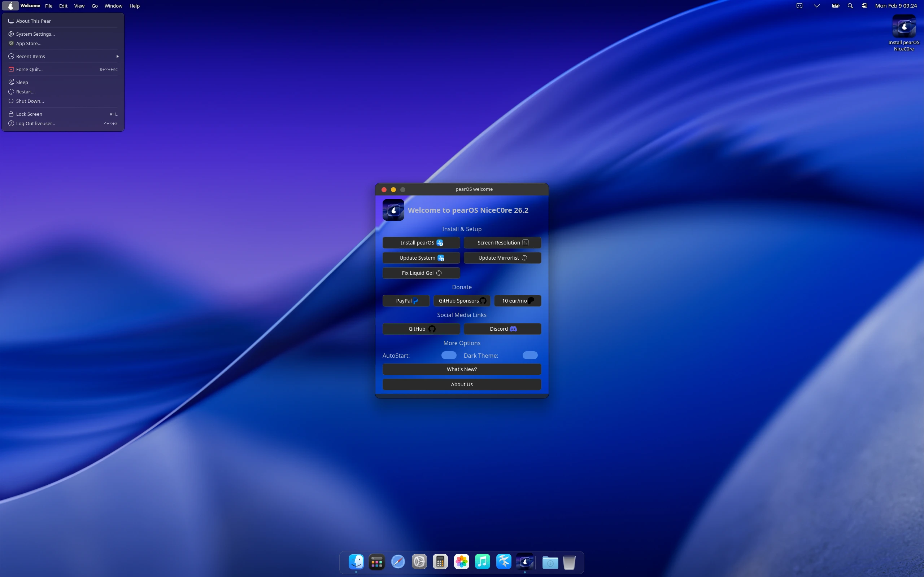Image resolution: width=924 pixels, height=577 pixels.
Task: Open Trash in the dock
Action: click(569, 562)
